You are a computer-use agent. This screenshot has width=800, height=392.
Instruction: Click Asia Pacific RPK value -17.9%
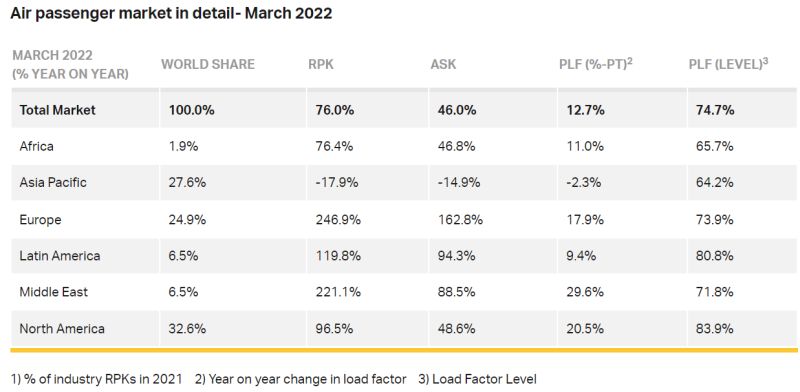point(337,182)
